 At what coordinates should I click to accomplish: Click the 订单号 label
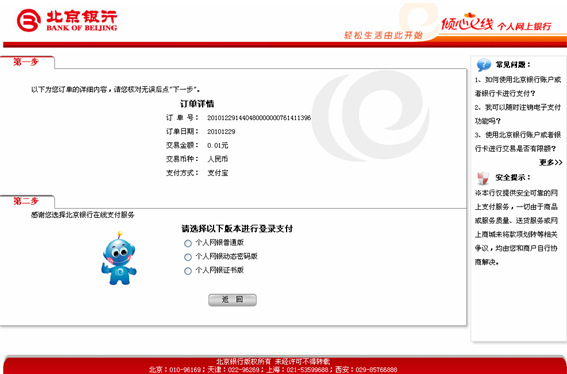182,118
